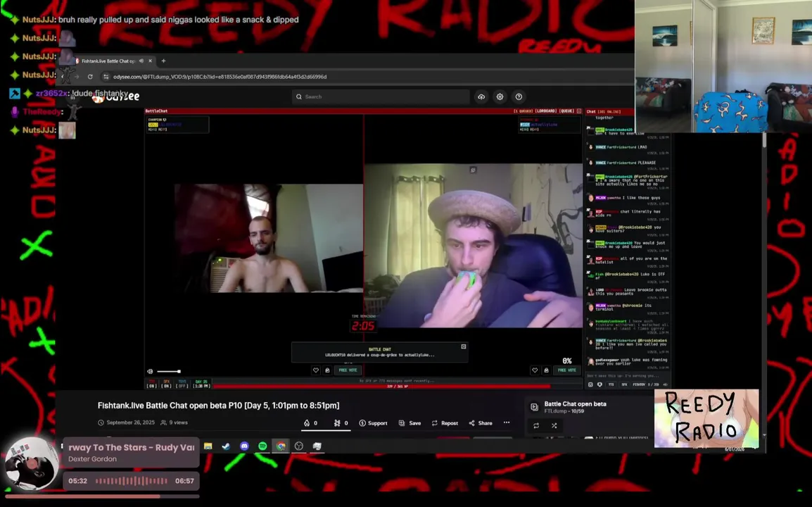Open the Odysee upload cloud icon
Viewport: 812px width, 507px height.
(x=481, y=97)
